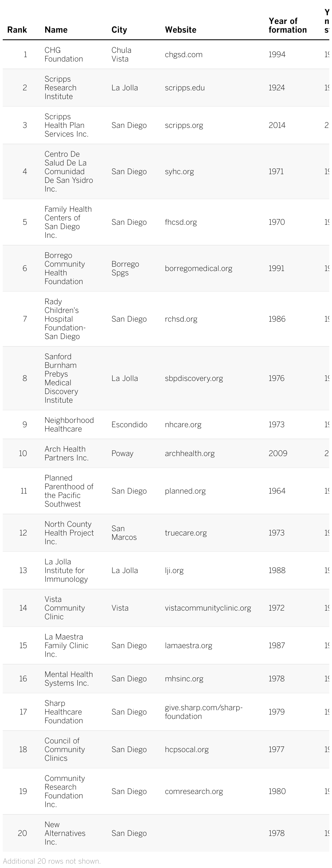The height and width of the screenshot is (868, 332).
Task: Select the La Jolla Institute for Immunology name
Action: 66,570
